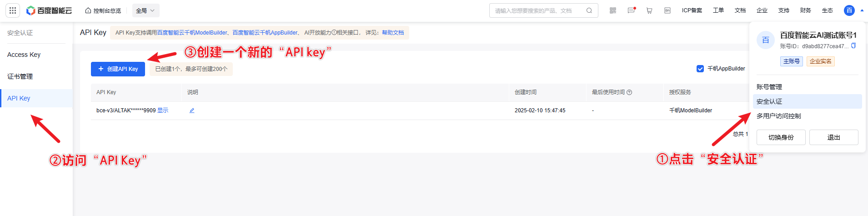
Task: Open the ICP备案 menu
Action: [x=692, y=10]
